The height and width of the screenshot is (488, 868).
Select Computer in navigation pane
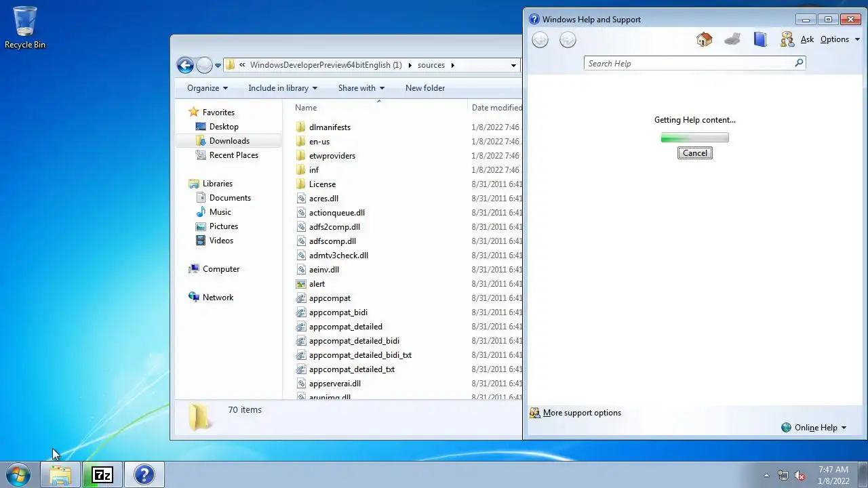(x=221, y=268)
